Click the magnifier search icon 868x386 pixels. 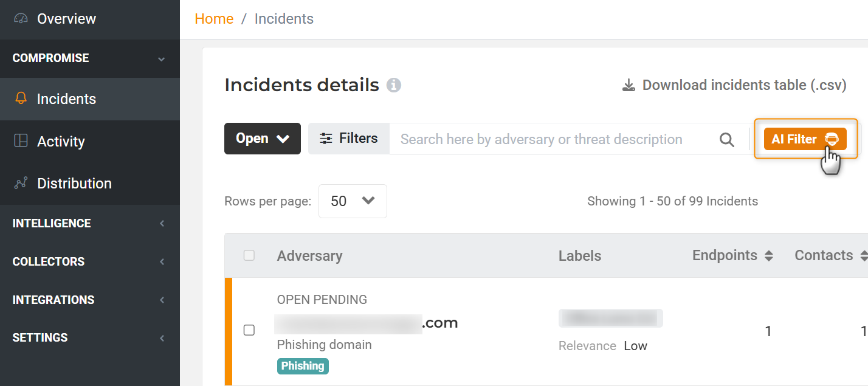(x=726, y=139)
